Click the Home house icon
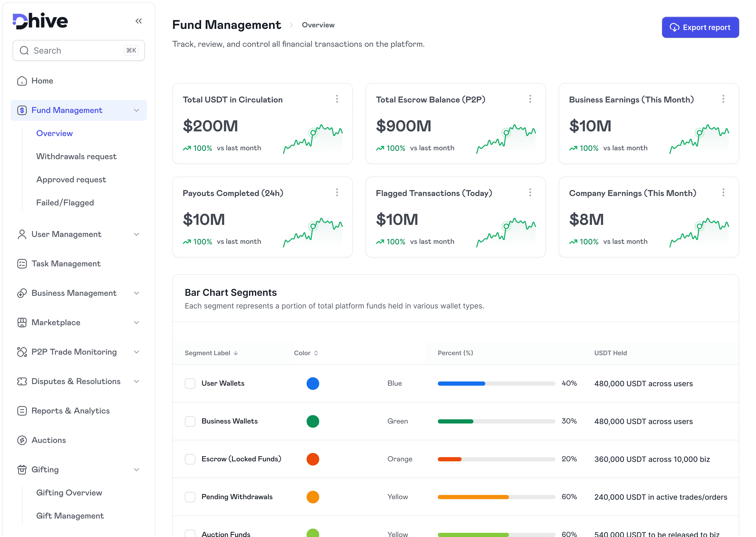 pos(22,81)
